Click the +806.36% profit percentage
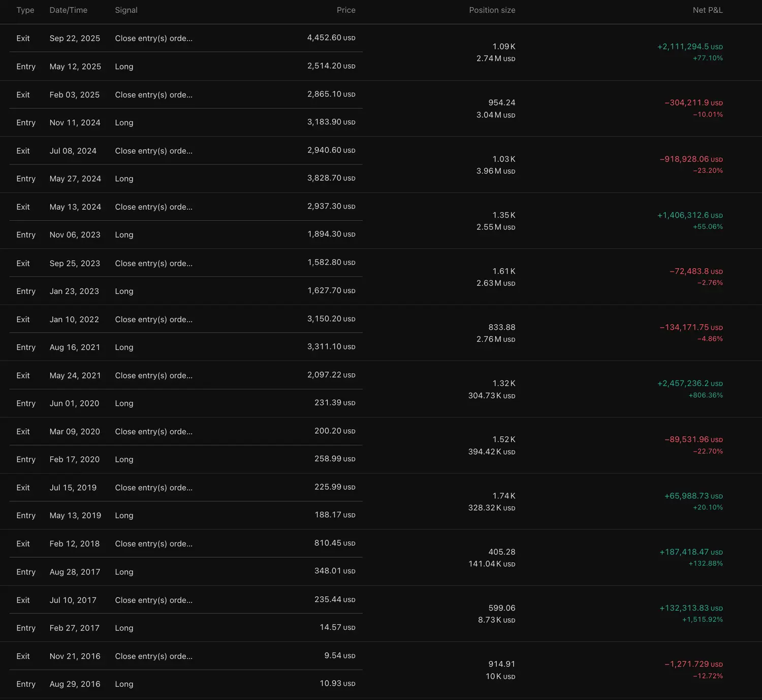 pyautogui.click(x=705, y=395)
